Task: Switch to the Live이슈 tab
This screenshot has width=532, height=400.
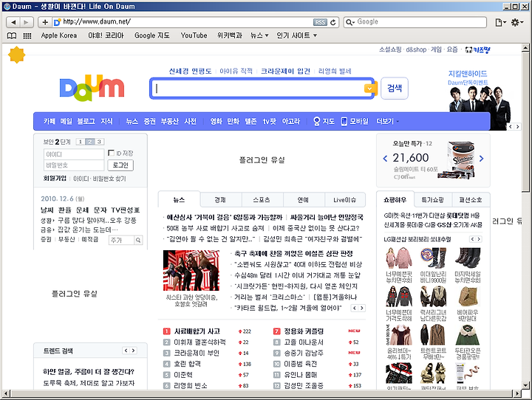Action: [x=345, y=200]
